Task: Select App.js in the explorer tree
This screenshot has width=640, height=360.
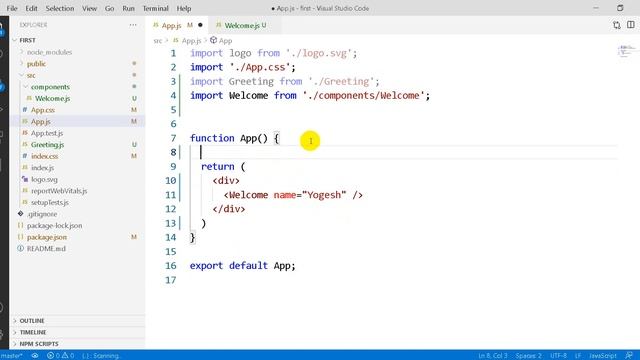Action: pos(40,122)
